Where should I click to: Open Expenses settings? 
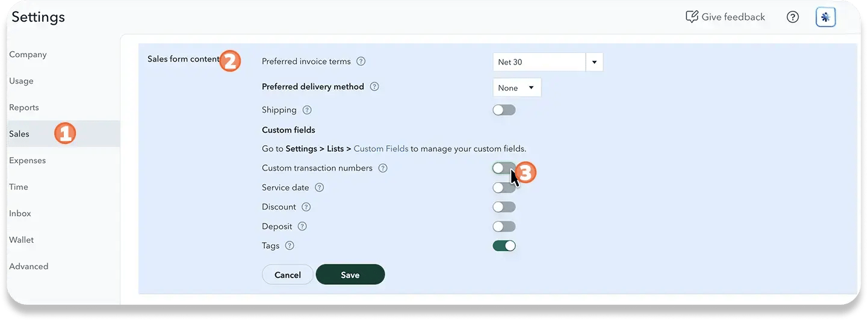click(27, 160)
